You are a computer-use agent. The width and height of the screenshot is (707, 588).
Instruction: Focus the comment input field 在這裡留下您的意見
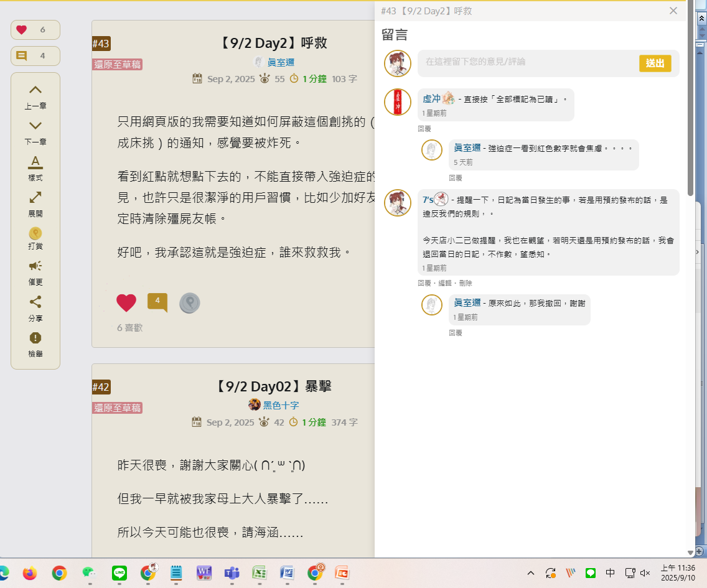528,62
